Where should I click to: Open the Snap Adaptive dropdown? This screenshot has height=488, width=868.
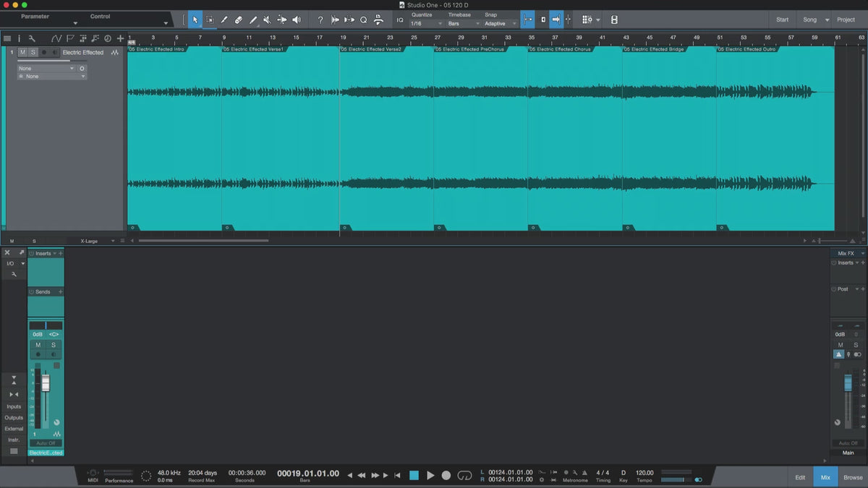click(501, 24)
